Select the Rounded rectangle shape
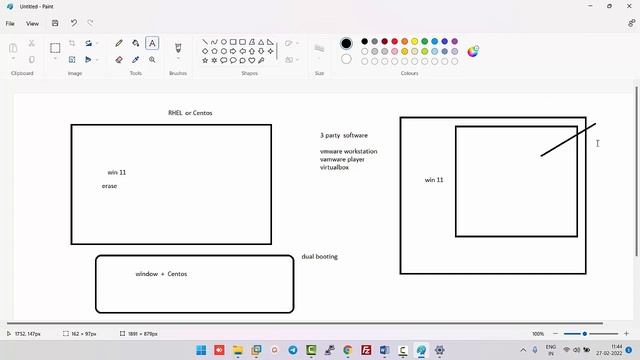640x360 pixels. point(242,42)
